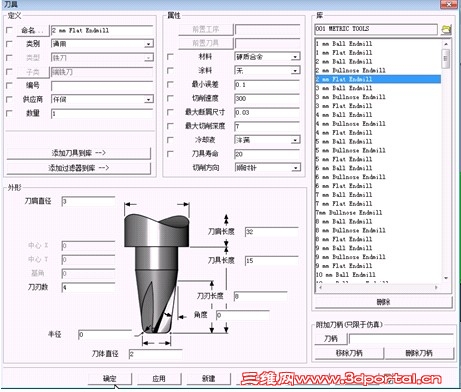Toggle the 命名 checkbox
461x392 pixels.
[x=9, y=30]
